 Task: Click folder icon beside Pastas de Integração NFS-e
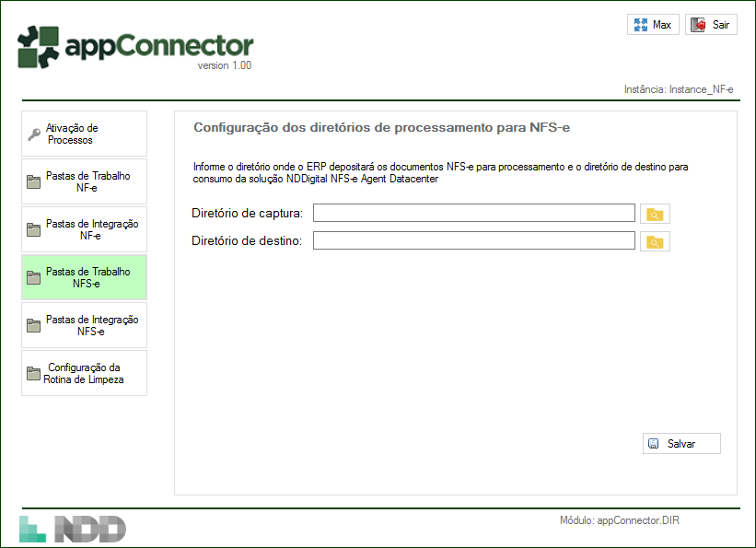click(x=34, y=325)
